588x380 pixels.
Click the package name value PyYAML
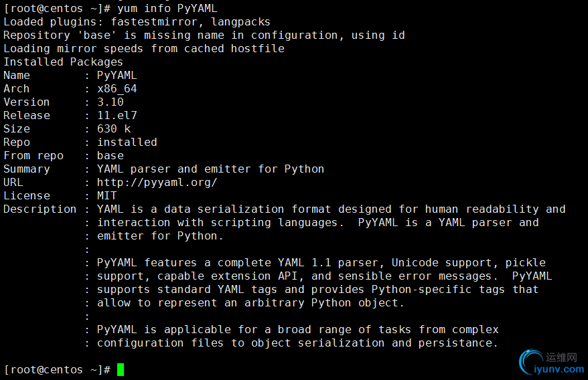117,75
